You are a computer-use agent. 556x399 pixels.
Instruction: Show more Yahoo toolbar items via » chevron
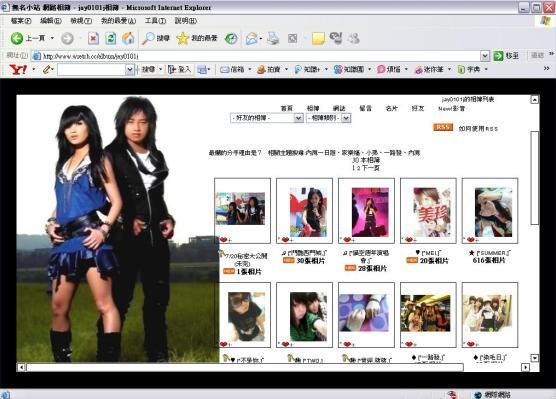click(547, 68)
